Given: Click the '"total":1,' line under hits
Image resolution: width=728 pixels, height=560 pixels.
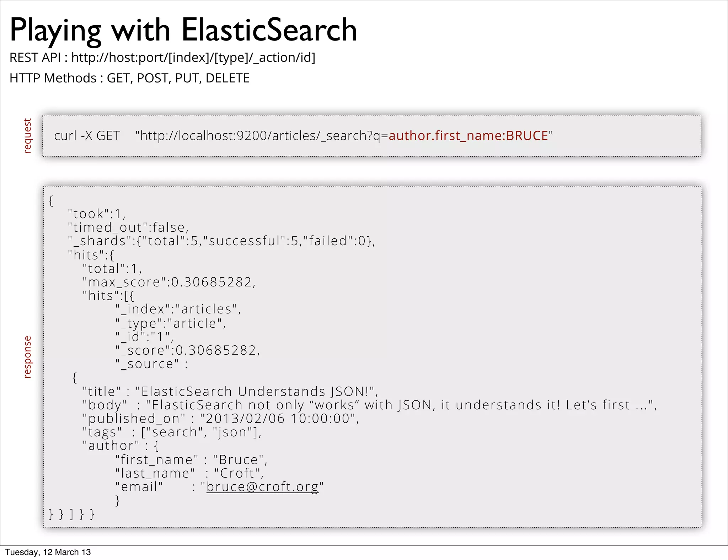Looking at the screenshot, I should (x=112, y=269).
